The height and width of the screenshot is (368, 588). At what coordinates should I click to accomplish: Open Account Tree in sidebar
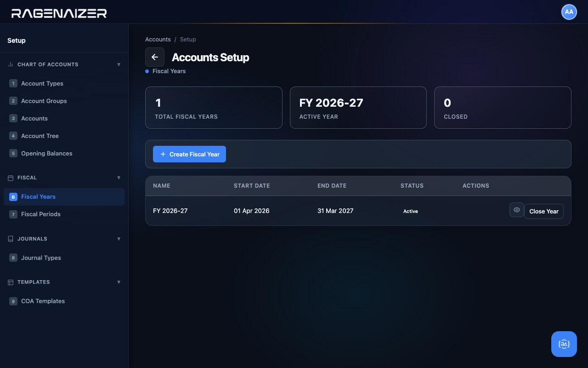64,136
